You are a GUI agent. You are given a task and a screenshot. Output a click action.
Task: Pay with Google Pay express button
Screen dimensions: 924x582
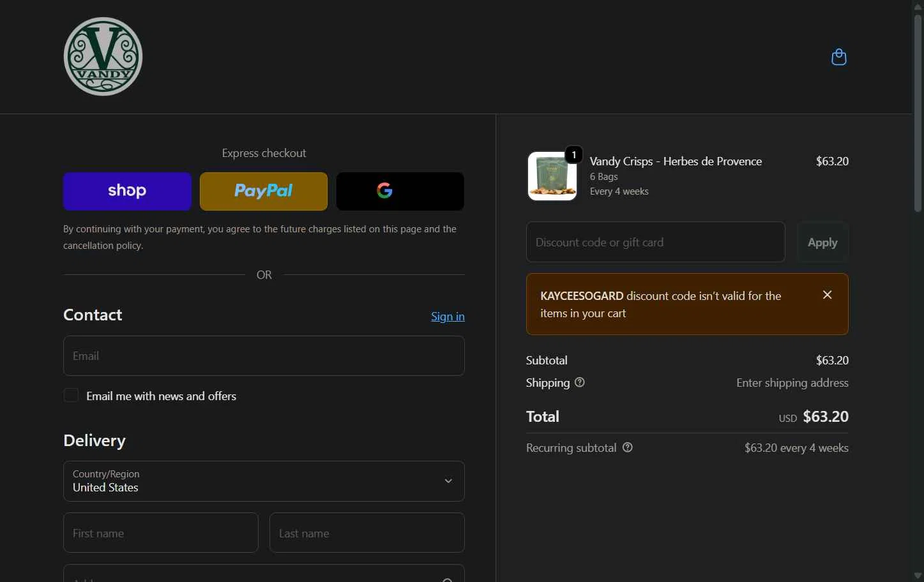[x=400, y=191]
